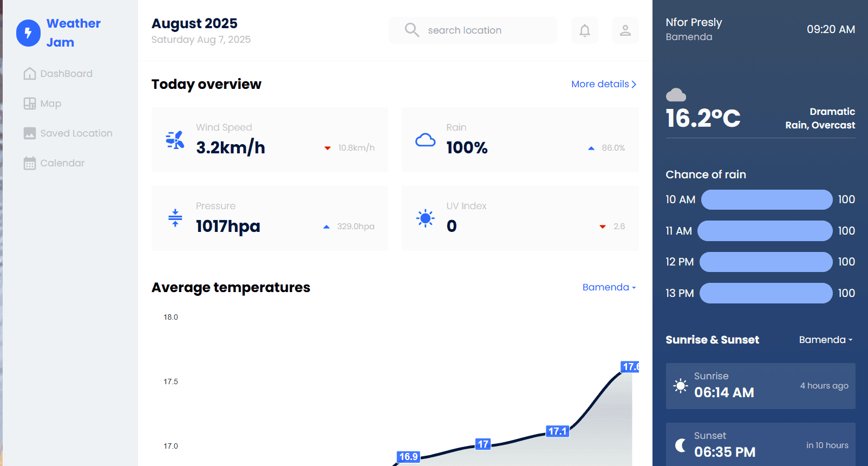The width and height of the screenshot is (868, 466).
Task: Click the More details link
Action: point(603,84)
